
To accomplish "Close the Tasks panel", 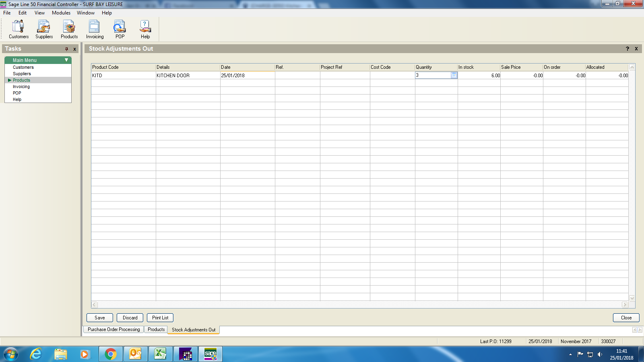I will tap(74, 49).
